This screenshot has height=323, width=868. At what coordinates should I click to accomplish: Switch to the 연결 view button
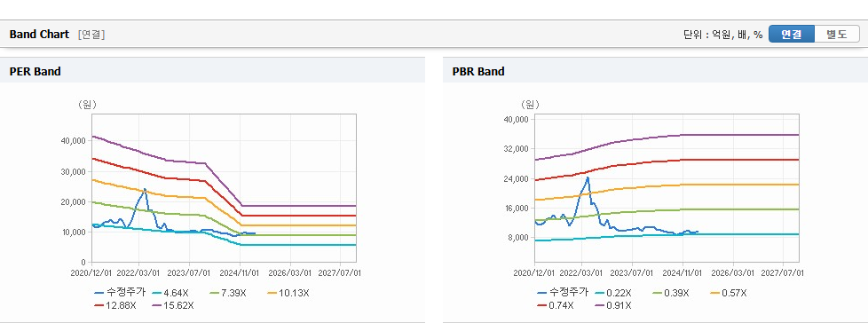coord(792,35)
